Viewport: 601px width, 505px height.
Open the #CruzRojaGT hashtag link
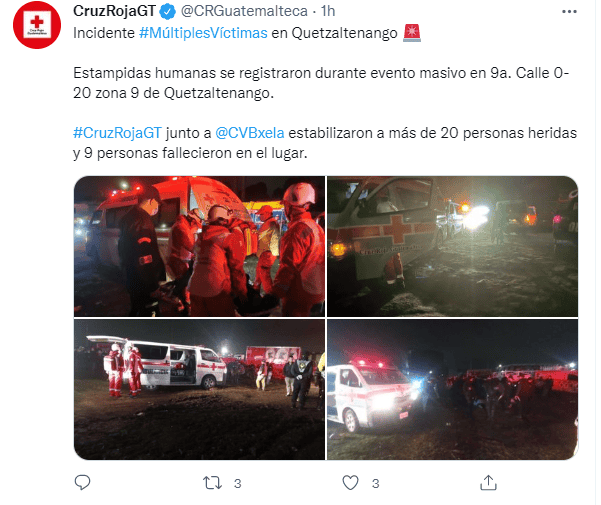pos(118,133)
